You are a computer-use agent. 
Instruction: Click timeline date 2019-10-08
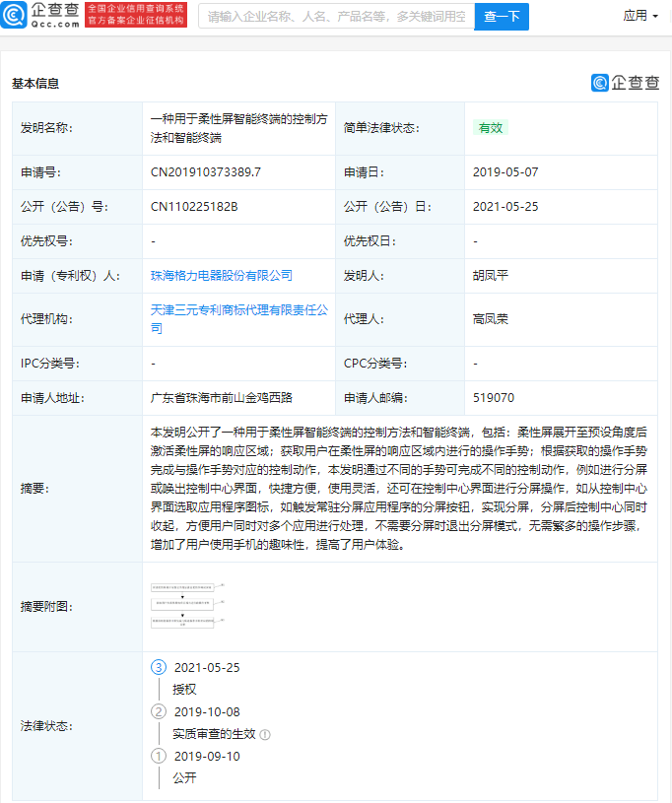207,711
